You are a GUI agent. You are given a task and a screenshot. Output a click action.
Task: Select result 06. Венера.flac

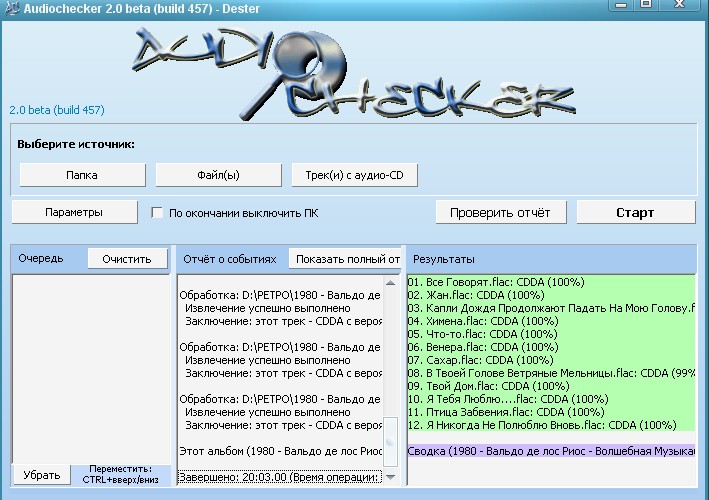480,347
